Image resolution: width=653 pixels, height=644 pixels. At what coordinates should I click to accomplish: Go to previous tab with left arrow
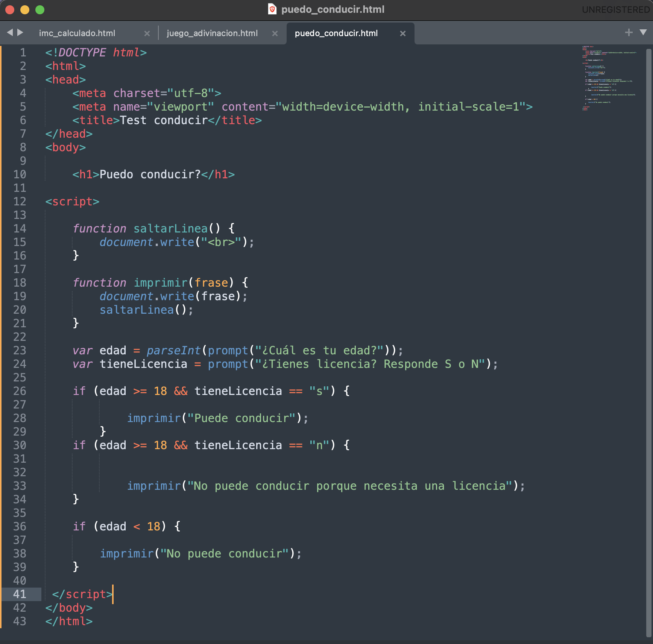click(x=10, y=33)
